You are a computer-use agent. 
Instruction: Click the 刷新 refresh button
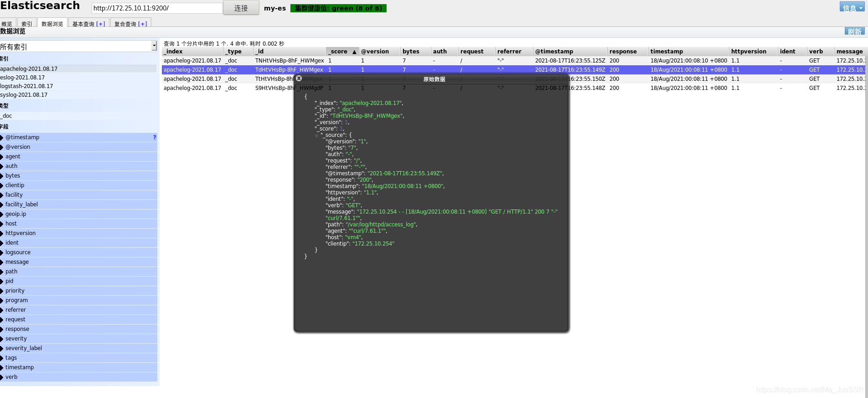click(x=854, y=31)
